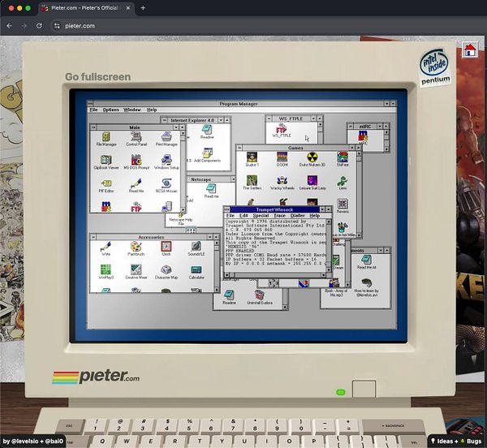This screenshot has width=487, height=448.
Task: Open Program Manager File menu
Action: pyautogui.click(x=93, y=110)
